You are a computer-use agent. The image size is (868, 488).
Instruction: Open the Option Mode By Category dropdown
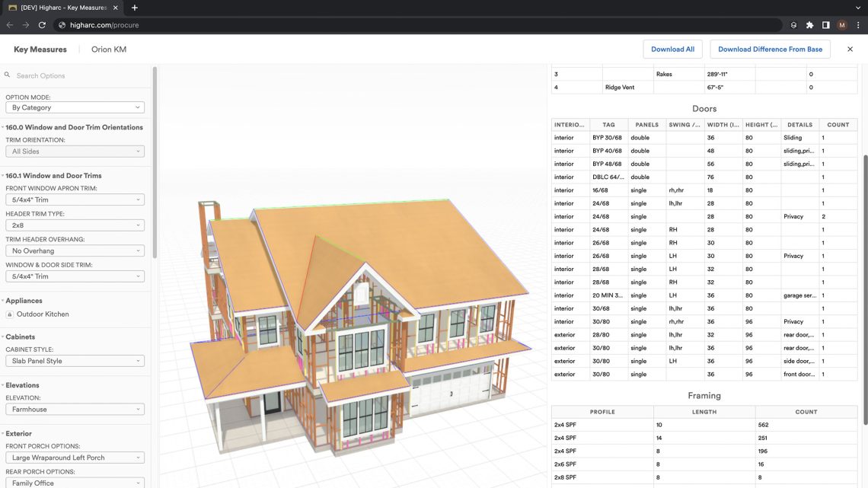[74, 107]
